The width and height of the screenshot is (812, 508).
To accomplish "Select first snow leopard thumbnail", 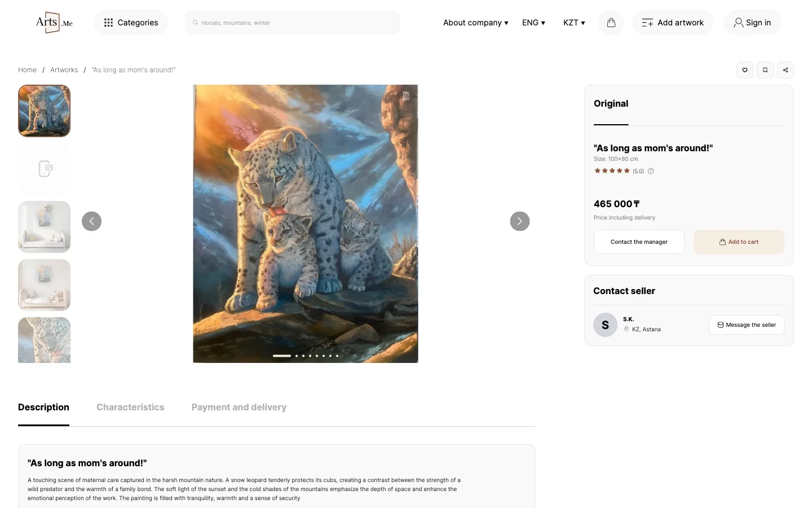I will [44, 111].
